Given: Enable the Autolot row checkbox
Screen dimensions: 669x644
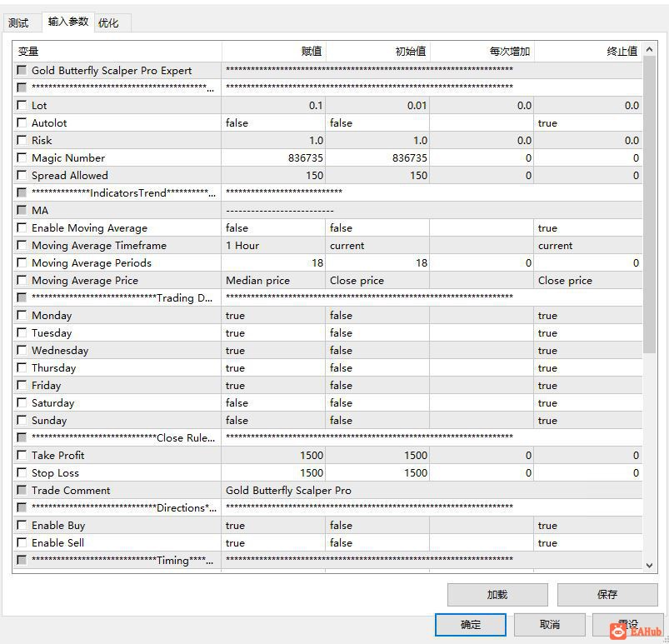Looking at the screenshot, I should coord(22,122).
